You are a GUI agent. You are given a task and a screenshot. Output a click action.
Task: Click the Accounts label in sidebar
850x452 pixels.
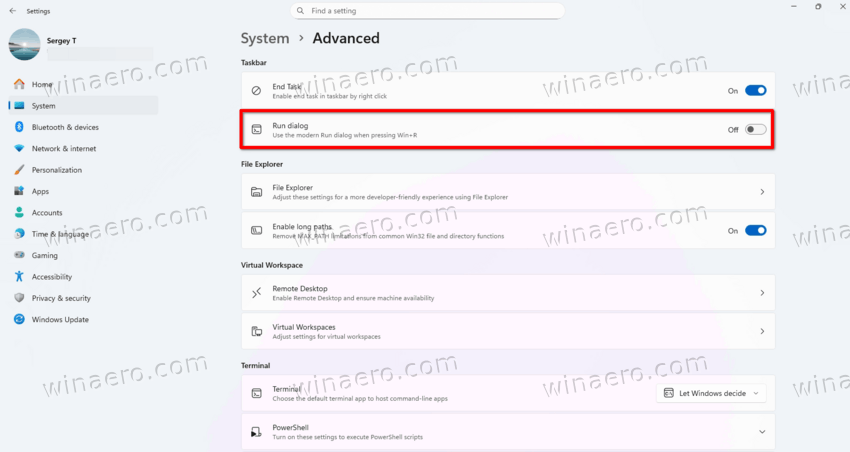click(47, 212)
